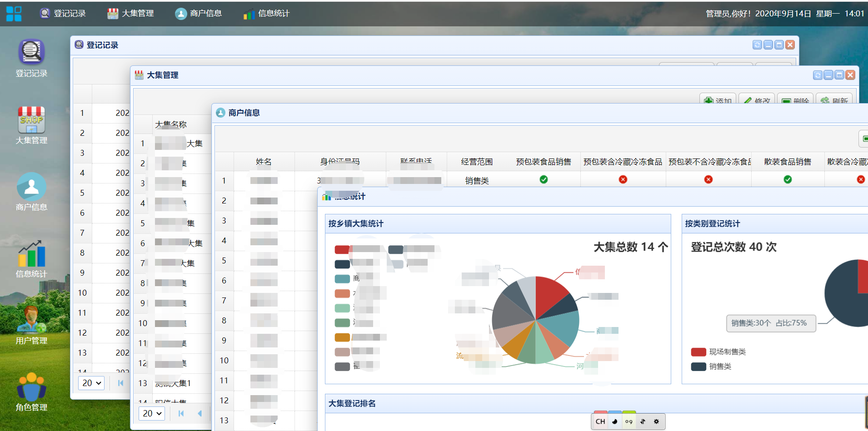Viewport: 868px width, 431px height.
Task: Maximize the 登记记录 window
Action: tap(779, 45)
